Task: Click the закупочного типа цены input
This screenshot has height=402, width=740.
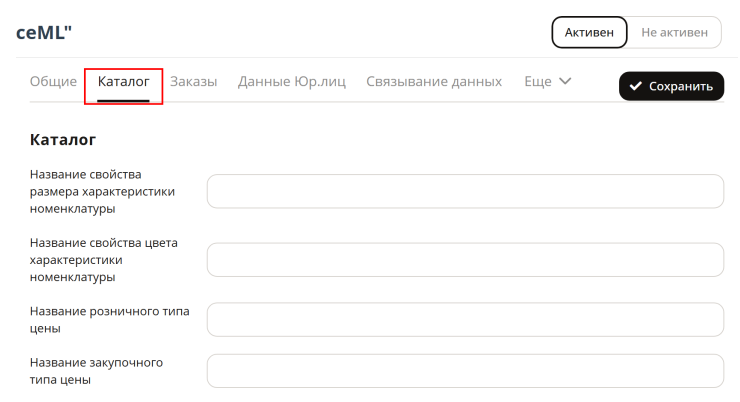Action: point(465,371)
